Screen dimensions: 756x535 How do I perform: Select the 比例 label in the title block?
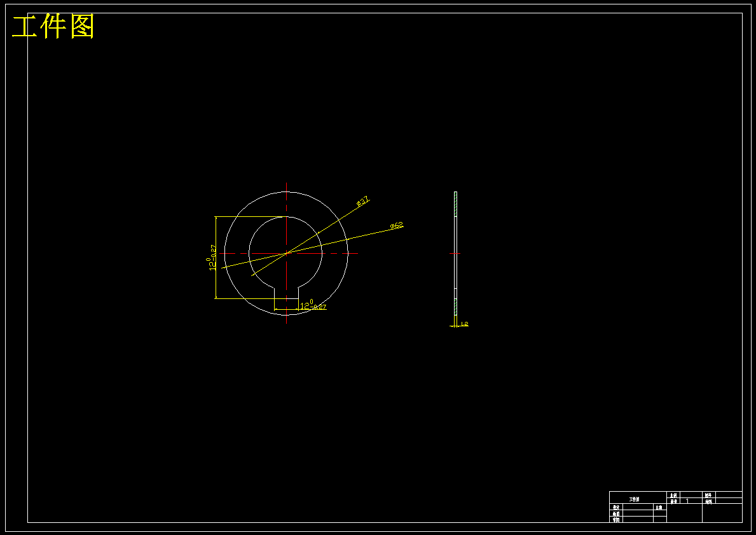click(x=673, y=495)
